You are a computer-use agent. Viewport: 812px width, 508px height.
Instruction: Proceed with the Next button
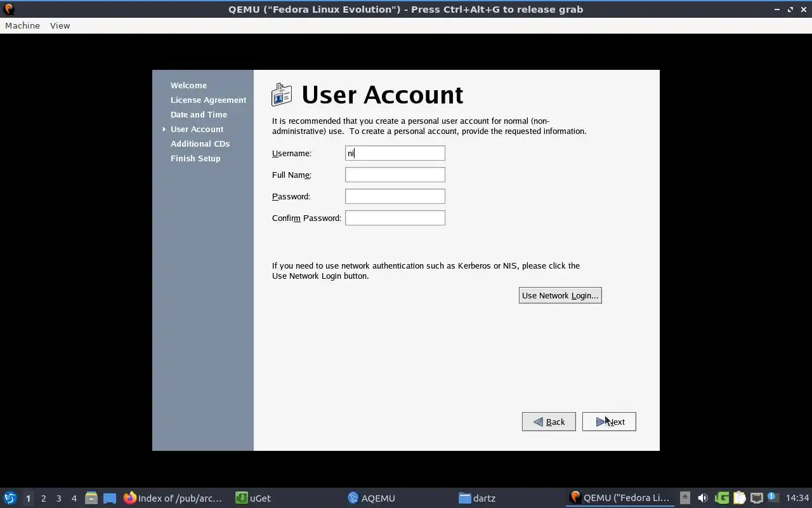click(609, 422)
